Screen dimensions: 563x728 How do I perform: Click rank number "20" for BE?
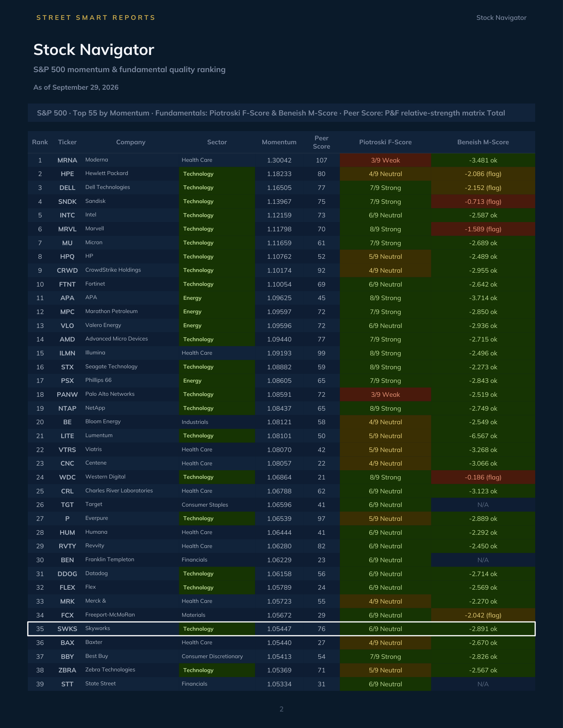tap(40, 422)
